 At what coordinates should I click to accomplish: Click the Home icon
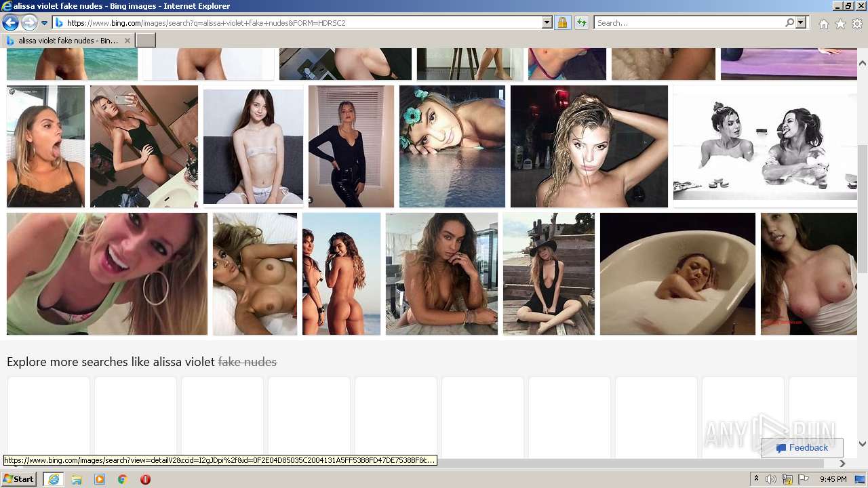(823, 24)
